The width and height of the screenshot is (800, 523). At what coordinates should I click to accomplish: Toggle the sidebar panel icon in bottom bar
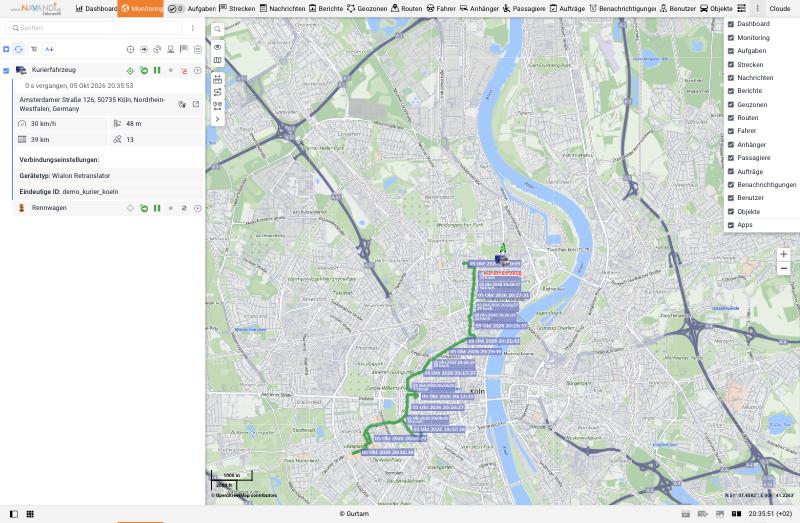click(x=14, y=514)
